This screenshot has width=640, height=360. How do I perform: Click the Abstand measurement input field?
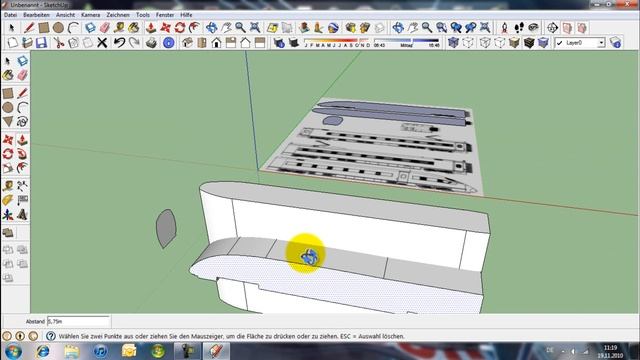click(x=78, y=321)
